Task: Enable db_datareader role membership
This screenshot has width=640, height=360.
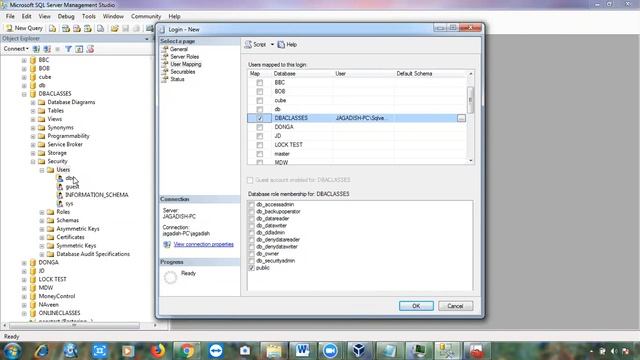Action: point(251,219)
